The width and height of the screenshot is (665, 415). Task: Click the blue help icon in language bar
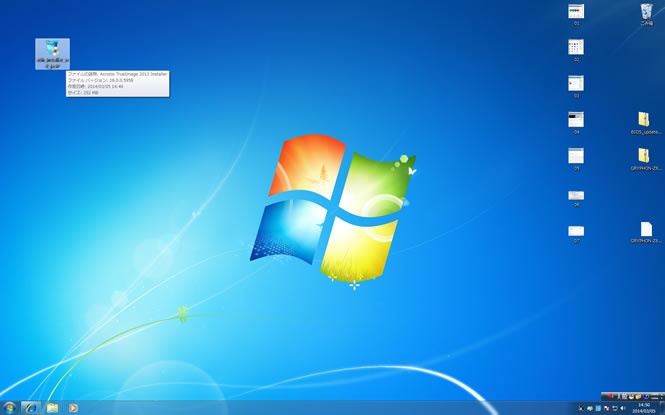coord(646,396)
